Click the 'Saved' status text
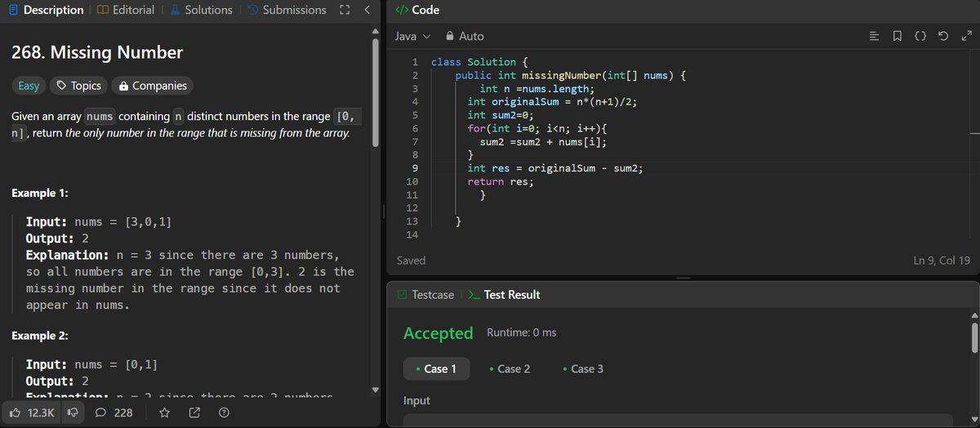Image resolution: width=980 pixels, height=428 pixels. [411, 261]
